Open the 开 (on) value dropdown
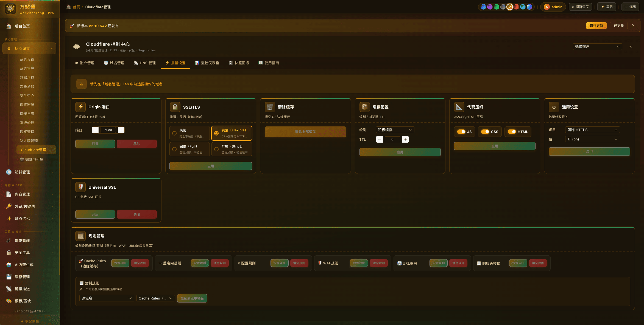The height and width of the screenshot is (325, 644). 592,139
